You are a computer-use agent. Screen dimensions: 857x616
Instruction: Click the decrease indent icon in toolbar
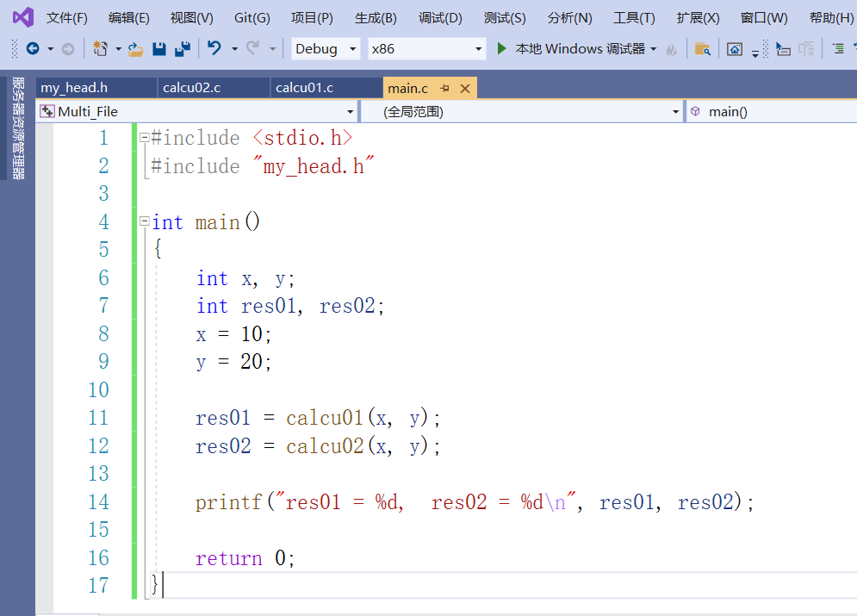[x=783, y=49]
